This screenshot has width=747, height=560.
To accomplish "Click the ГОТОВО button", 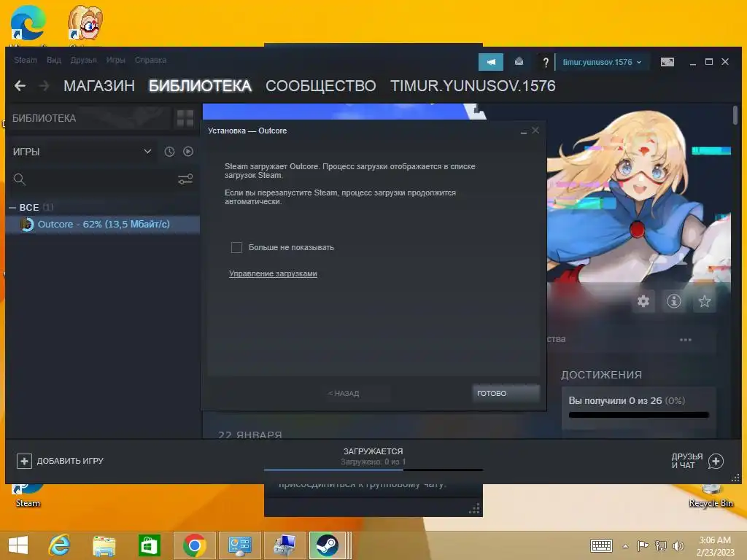I will click(x=506, y=393).
